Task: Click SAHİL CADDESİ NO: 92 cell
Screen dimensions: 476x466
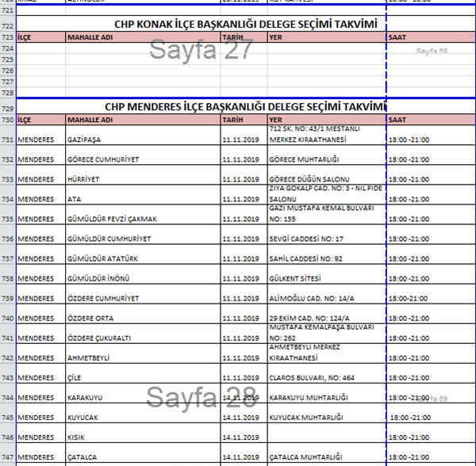Action: coord(327,254)
